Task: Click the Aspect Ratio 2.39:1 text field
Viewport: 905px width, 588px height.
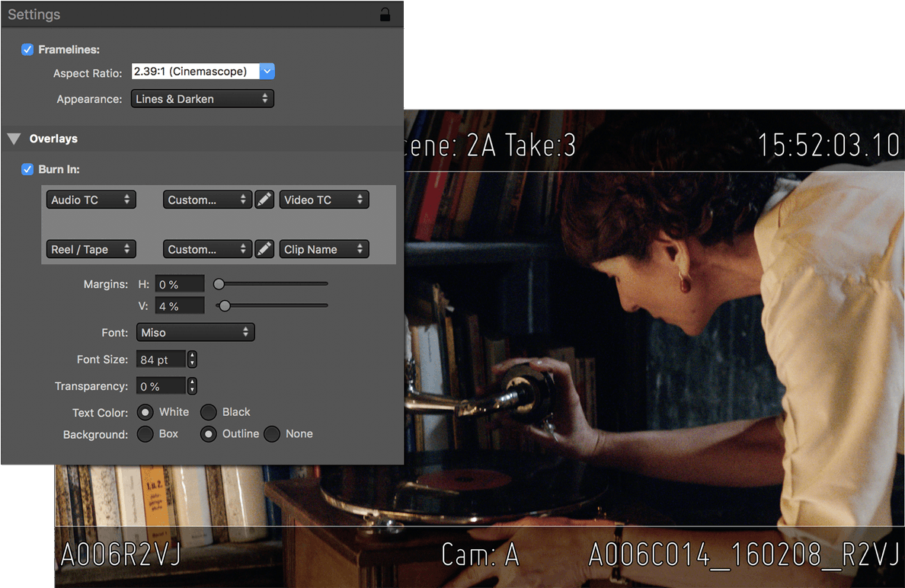Action: [x=196, y=71]
